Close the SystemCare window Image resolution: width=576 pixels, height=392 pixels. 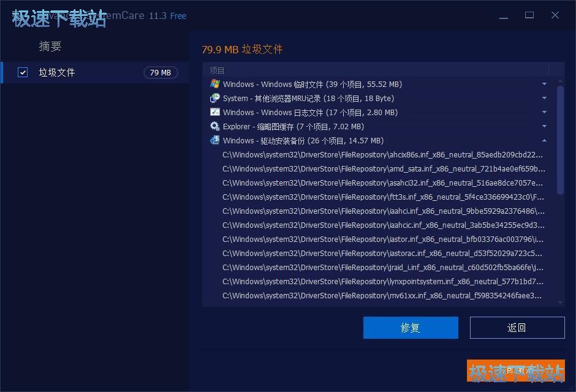tap(555, 15)
